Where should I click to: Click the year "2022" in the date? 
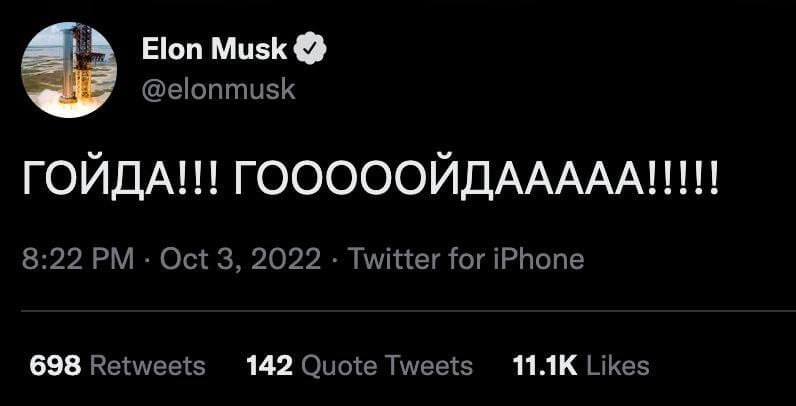tap(285, 260)
